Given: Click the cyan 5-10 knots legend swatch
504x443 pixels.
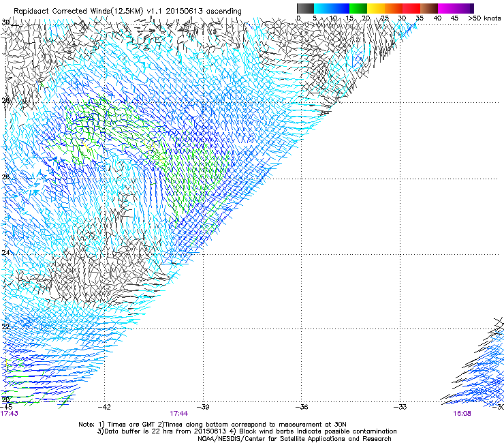Looking at the screenshot, I should click(323, 8).
